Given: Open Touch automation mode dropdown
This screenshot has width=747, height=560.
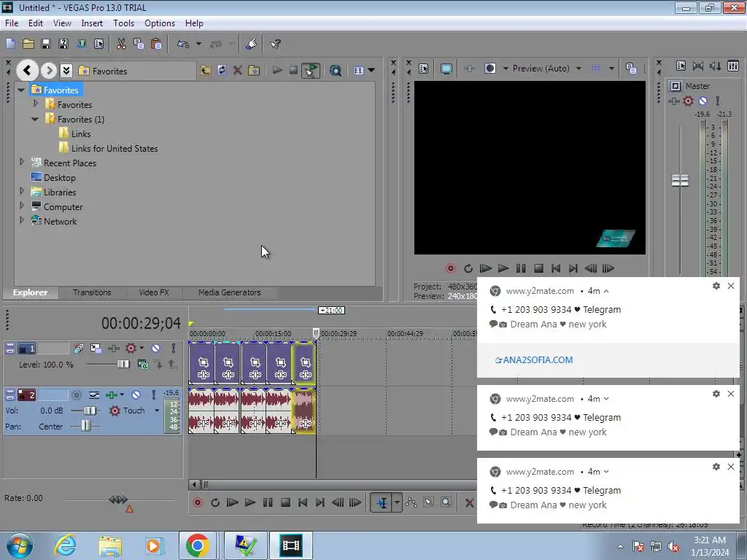Looking at the screenshot, I should [x=157, y=411].
